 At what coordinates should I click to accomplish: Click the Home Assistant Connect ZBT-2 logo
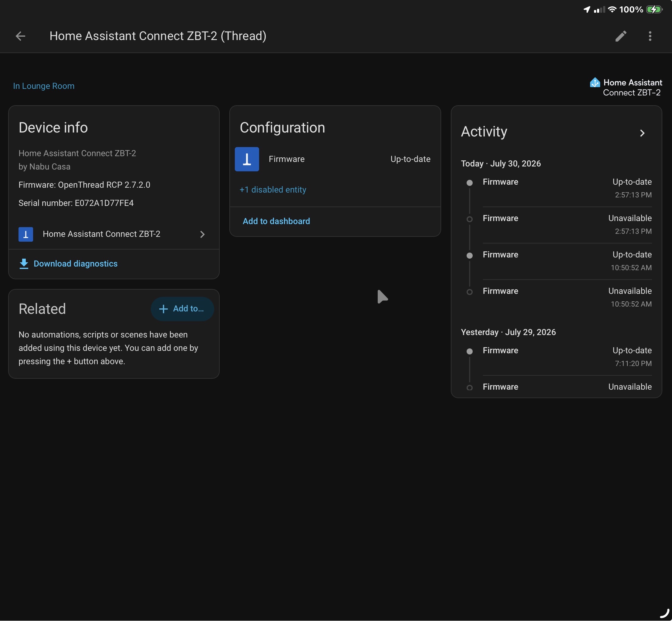[x=626, y=87]
